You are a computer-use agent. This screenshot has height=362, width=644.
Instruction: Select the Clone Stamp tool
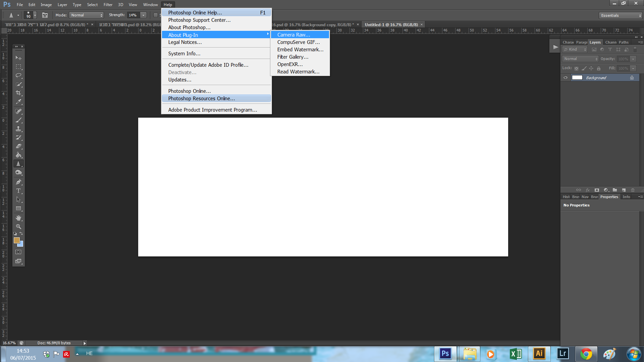pos(18,129)
